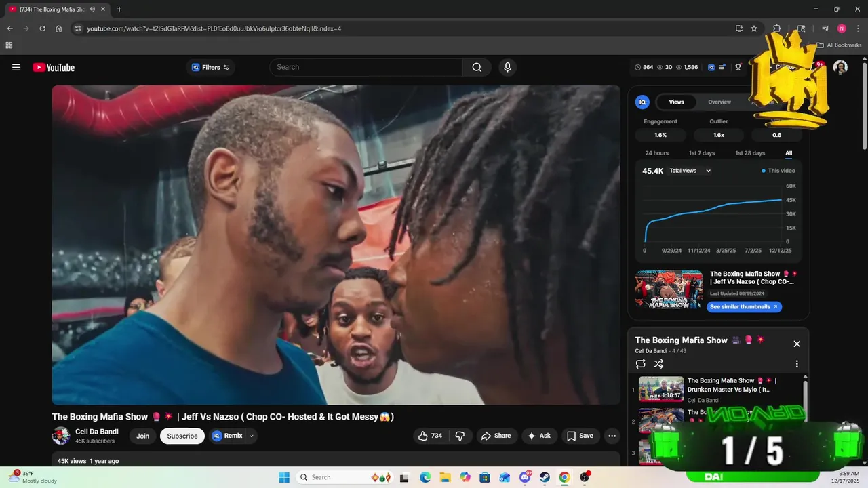Close the Boxing Mafia Show playlist panel
This screenshot has height=488, width=868.
pos(797,344)
